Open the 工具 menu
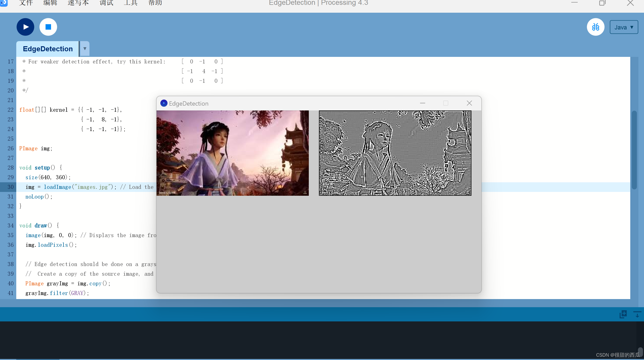Image resolution: width=644 pixels, height=360 pixels. point(131,3)
